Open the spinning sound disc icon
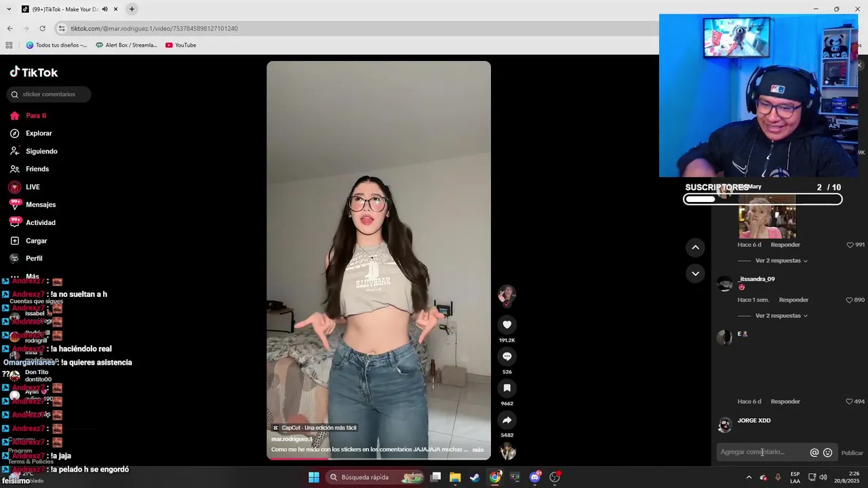This screenshot has height=488, width=868. pyautogui.click(x=507, y=451)
